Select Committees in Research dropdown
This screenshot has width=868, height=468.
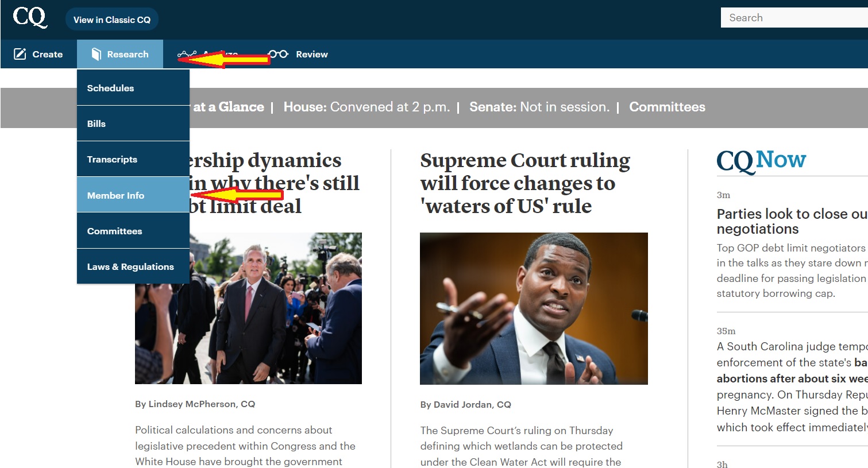pyautogui.click(x=133, y=231)
